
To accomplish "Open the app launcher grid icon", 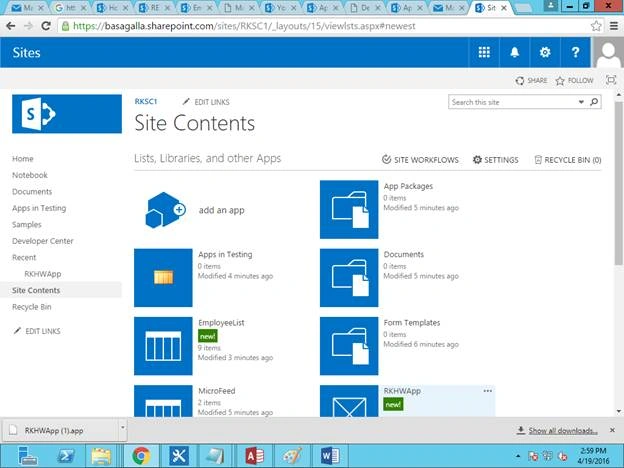I will point(484,52).
